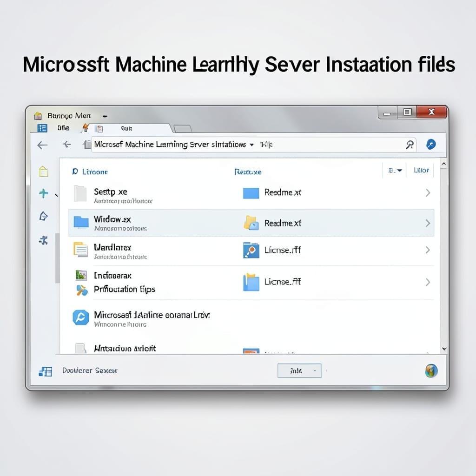Select the blank file icon next to Sestp.xe
Viewport: 476px width, 476px height.
pyautogui.click(x=80, y=193)
